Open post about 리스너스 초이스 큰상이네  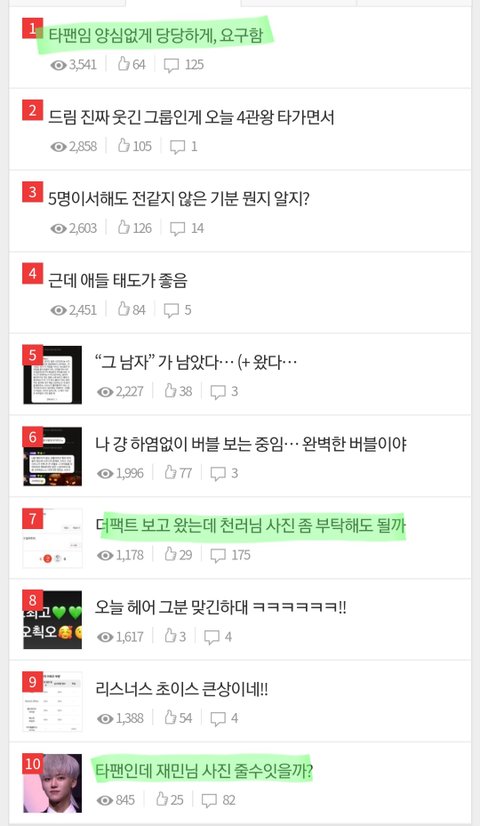pos(182,689)
